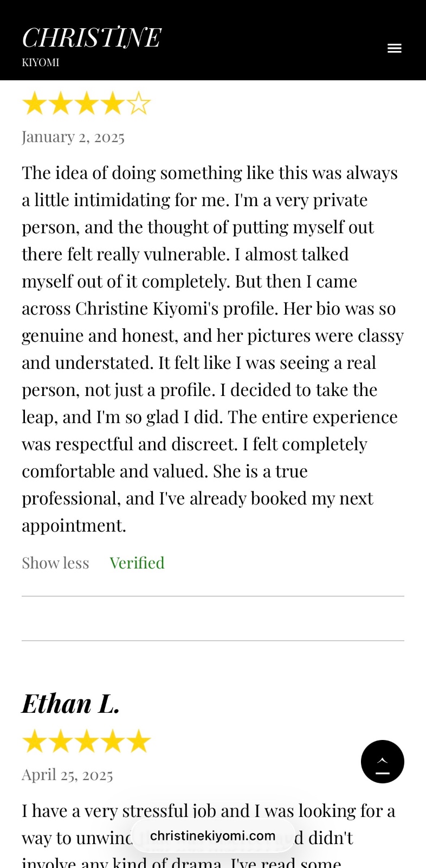The height and width of the screenshot is (868, 426).
Task: Open the hamburger navigation menu
Action: [394, 48]
